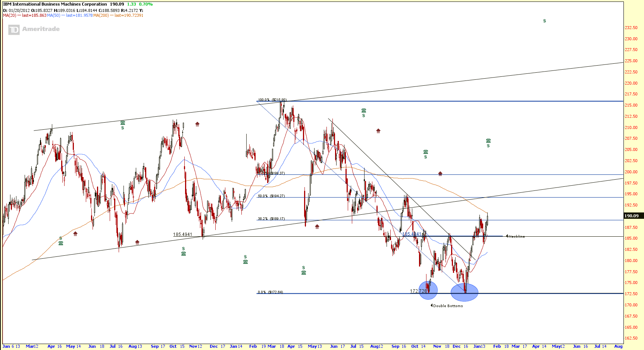Viewport: 644px width, 350px height.
Task: Click the earnings marker on upper trendline above Jul 16
Action: (123, 125)
